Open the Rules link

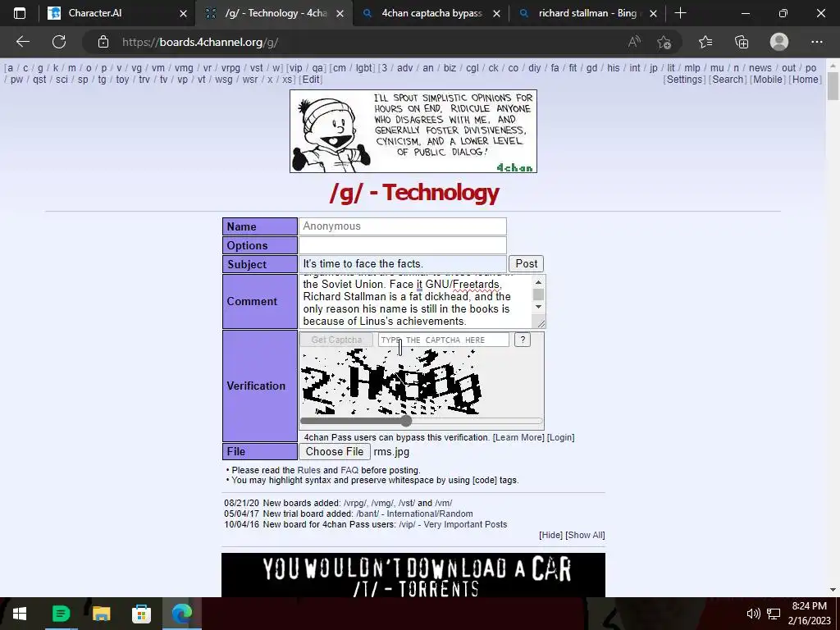pos(308,470)
